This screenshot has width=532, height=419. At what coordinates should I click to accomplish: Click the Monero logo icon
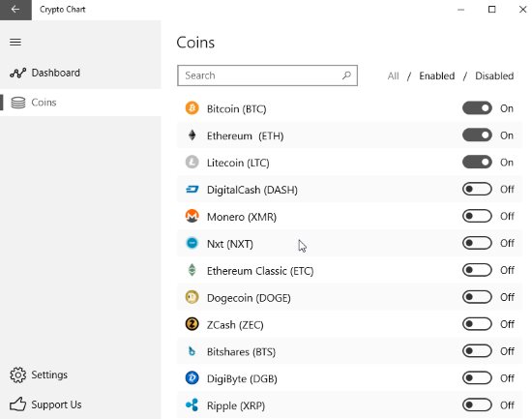point(192,216)
